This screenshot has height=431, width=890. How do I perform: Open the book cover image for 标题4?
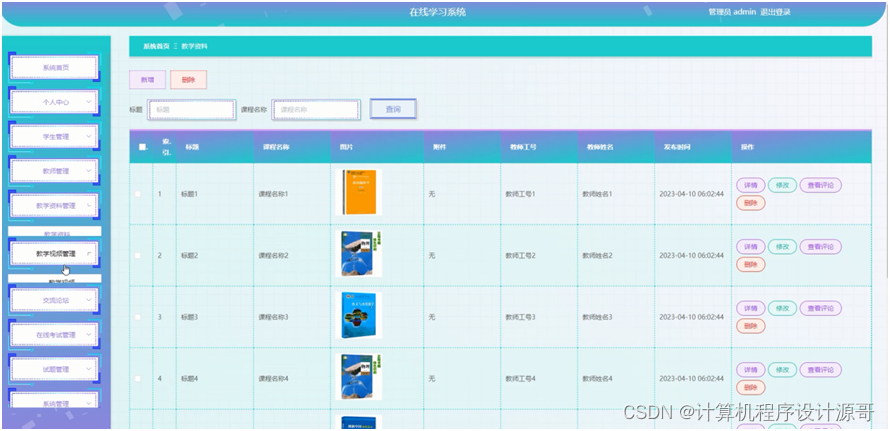[x=358, y=376]
